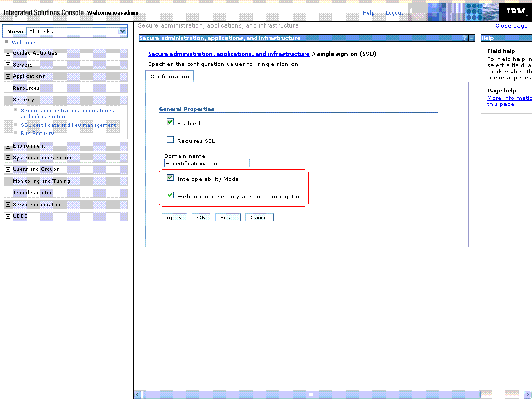
Task: Click the Help link in header
Action: click(x=368, y=12)
